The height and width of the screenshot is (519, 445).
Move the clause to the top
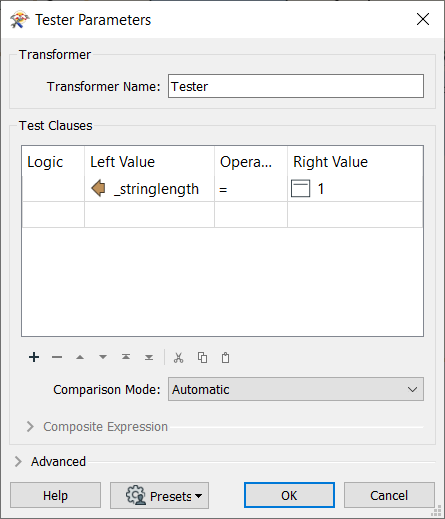coord(126,357)
